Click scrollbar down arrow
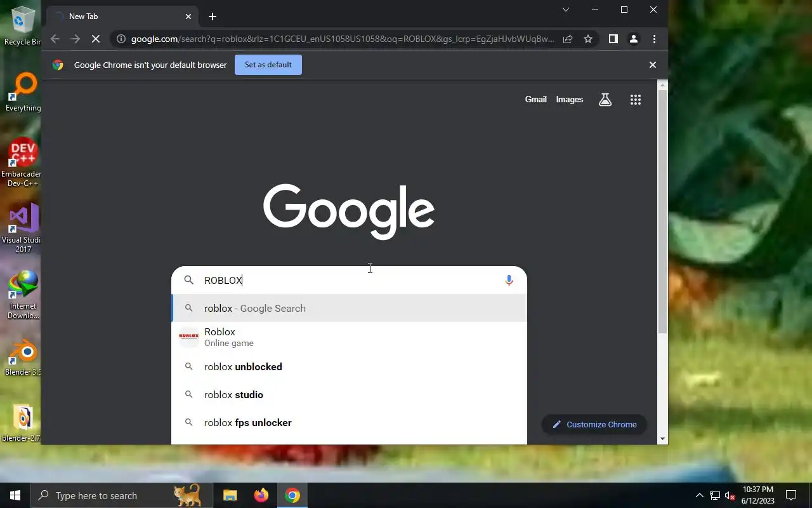 tap(662, 438)
